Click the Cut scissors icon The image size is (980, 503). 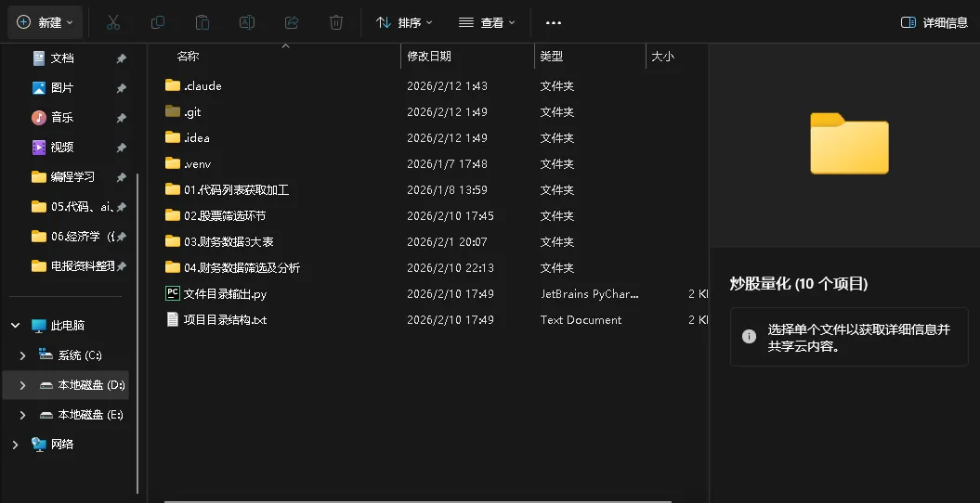113,22
